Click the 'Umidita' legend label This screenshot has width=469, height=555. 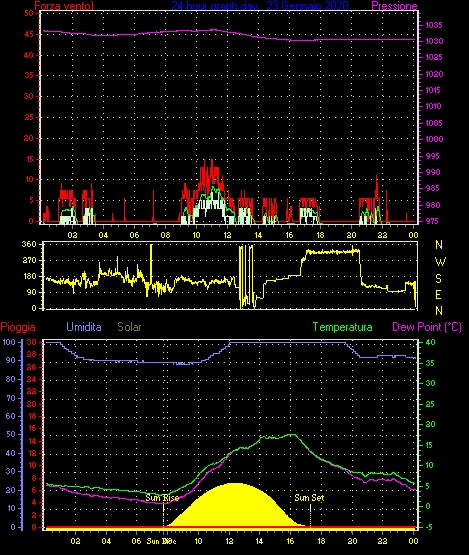tap(84, 327)
